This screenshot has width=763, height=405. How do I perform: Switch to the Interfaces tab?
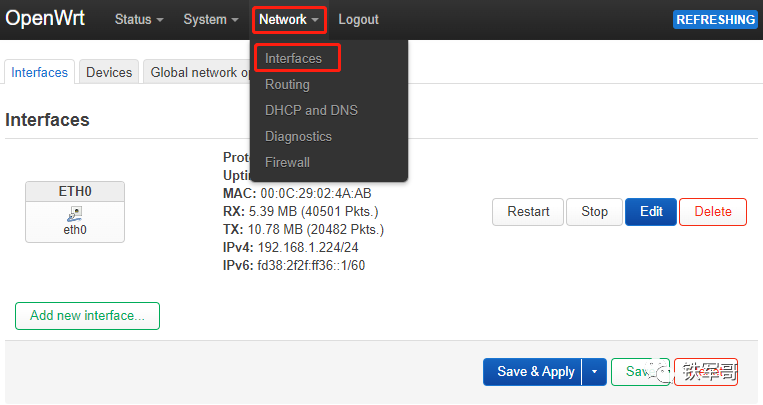[39, 72]
